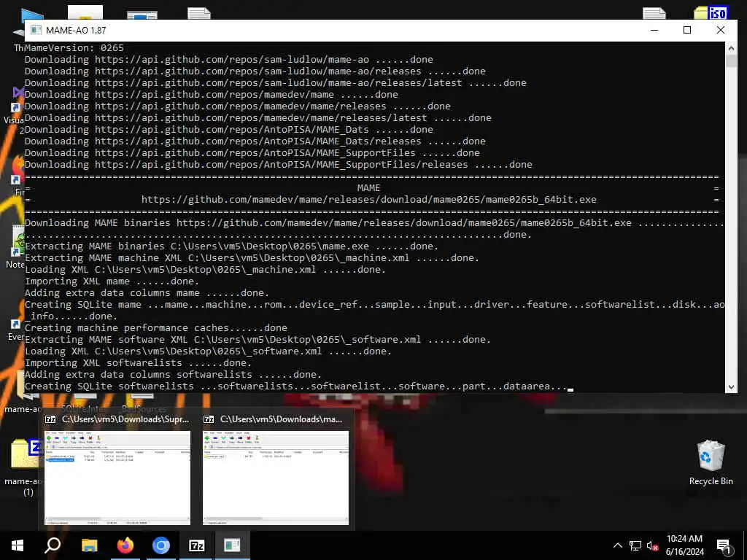747x560 pixels.
Task: Click the MAME-AO 1.87 title text
Action: pyautogui.click(x=76, y=31)
